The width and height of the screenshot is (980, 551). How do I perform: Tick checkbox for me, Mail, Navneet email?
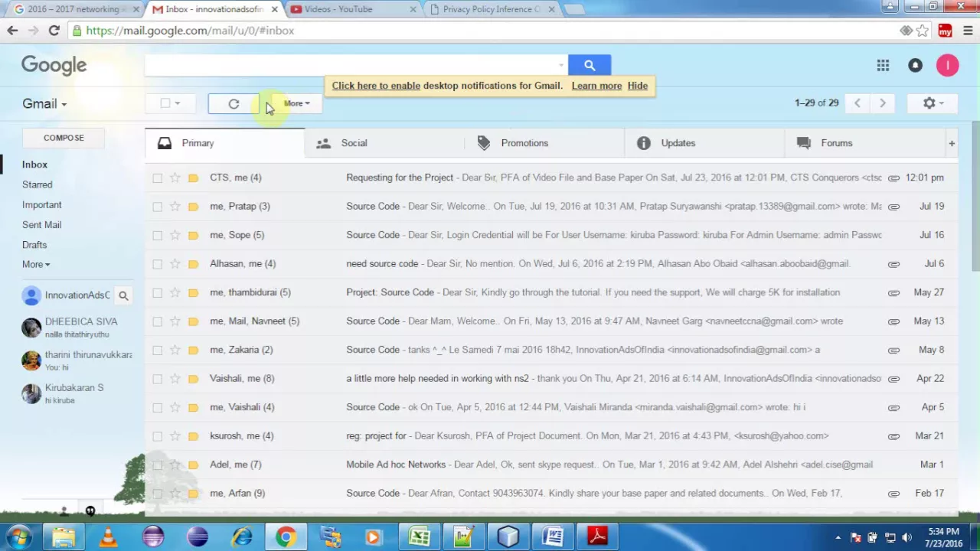157,321
